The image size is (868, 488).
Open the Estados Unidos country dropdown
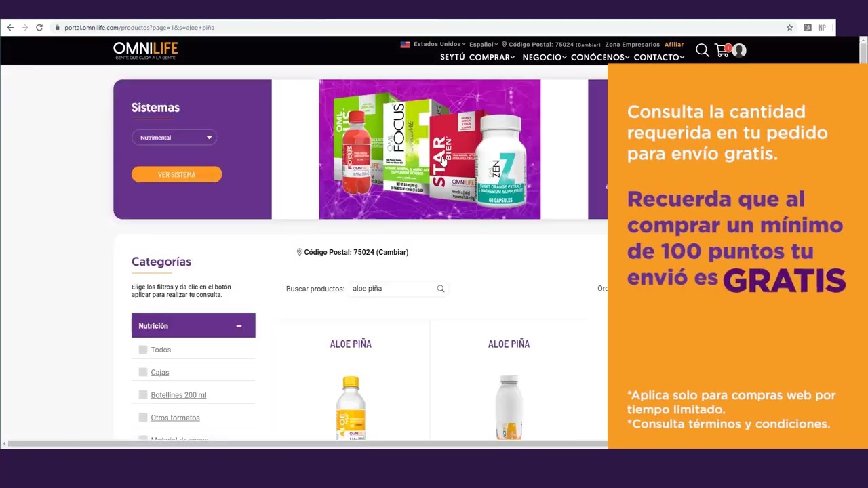[x=439, y=45]
